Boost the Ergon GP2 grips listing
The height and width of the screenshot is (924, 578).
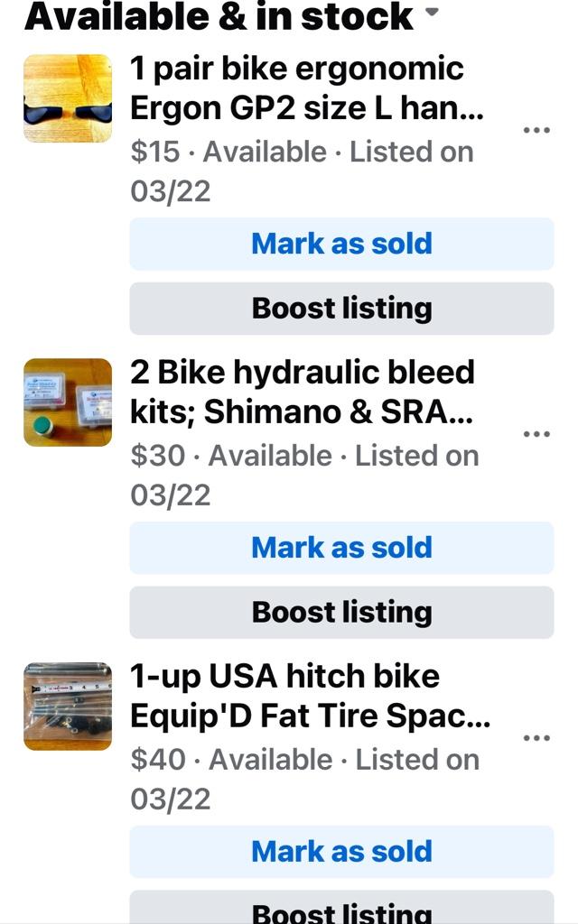click(x=341, y=309)
